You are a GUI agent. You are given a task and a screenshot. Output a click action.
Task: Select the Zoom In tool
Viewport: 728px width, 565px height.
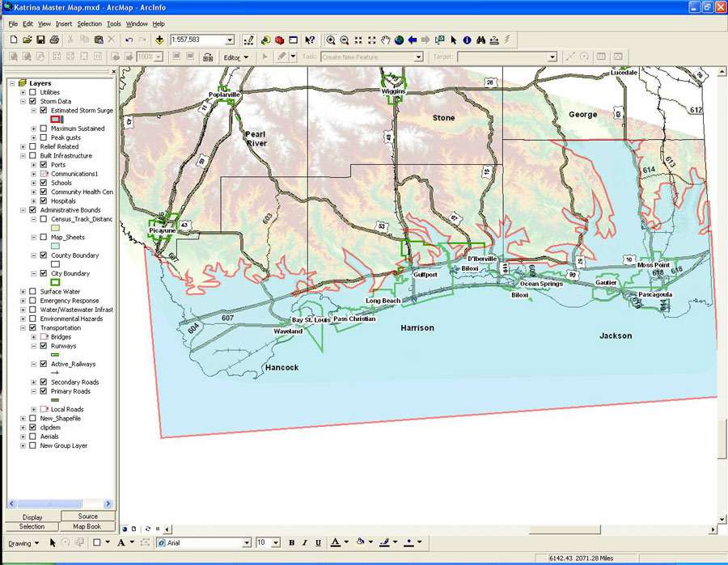[x=331, y=40]
